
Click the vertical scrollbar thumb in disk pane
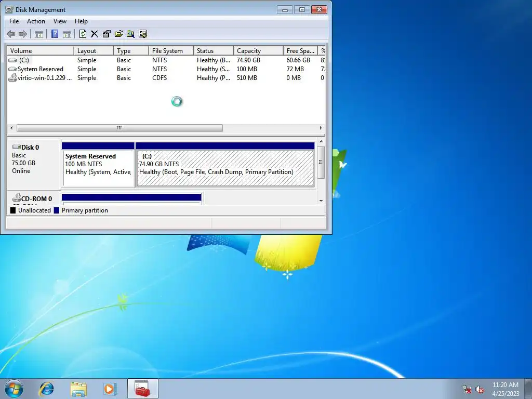[x=321, y=162]
